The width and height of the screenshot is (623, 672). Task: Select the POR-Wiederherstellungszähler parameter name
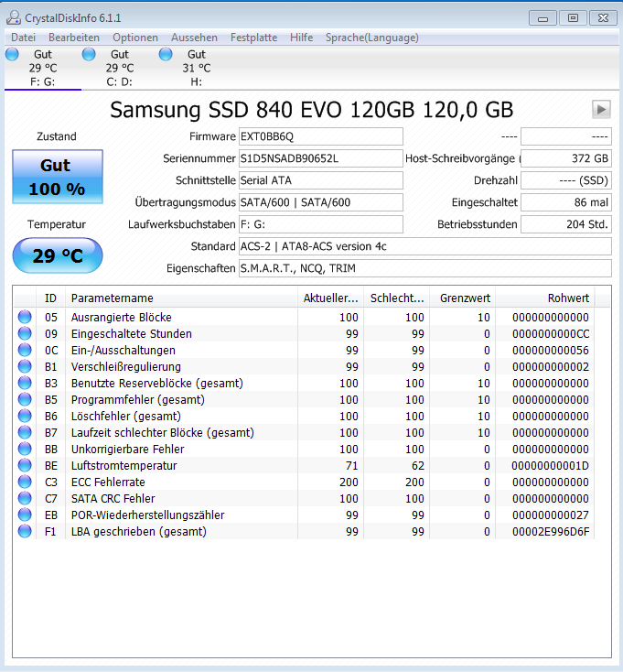coord(147,515)
